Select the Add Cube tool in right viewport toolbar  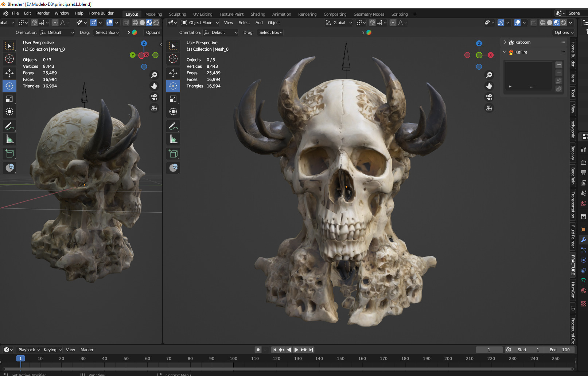pyautogui.click(x=173, y=153)
